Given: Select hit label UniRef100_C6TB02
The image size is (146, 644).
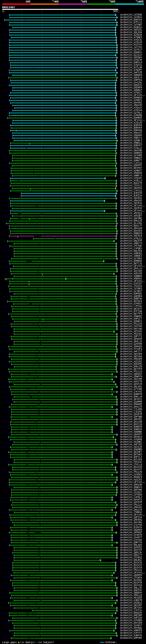Looking at the screenshot, I should pos(131,17).
